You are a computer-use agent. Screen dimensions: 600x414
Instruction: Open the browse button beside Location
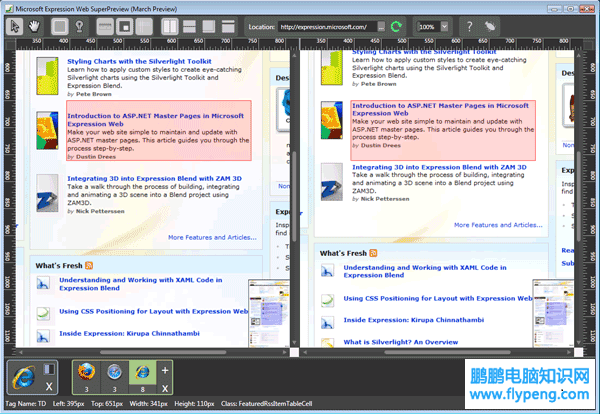(381, 27)
